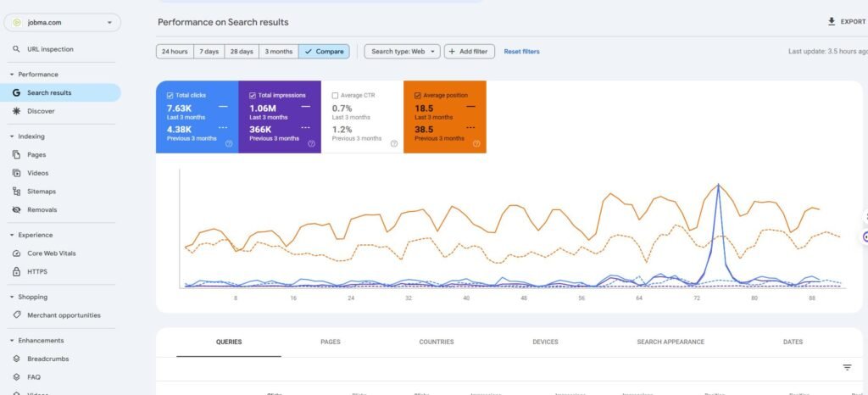Select the 28 days date range
This screenshot has width=868, height=395.
(x=242, y=52)
